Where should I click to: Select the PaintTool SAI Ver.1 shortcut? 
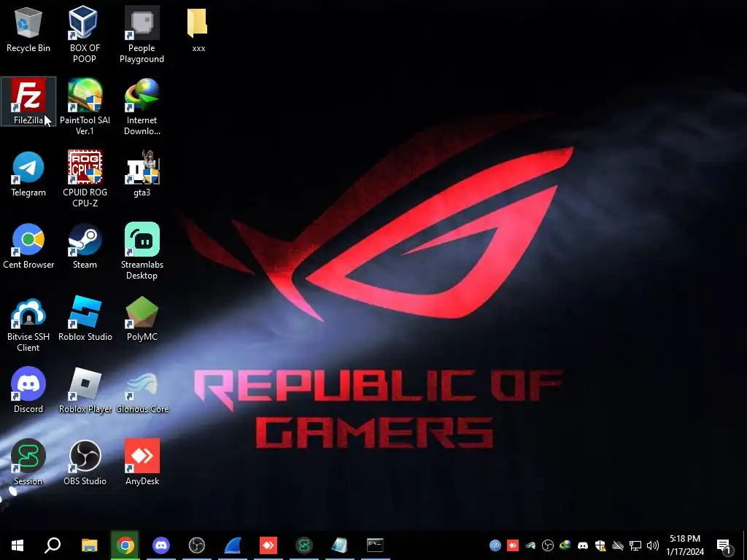click(85, 106)
